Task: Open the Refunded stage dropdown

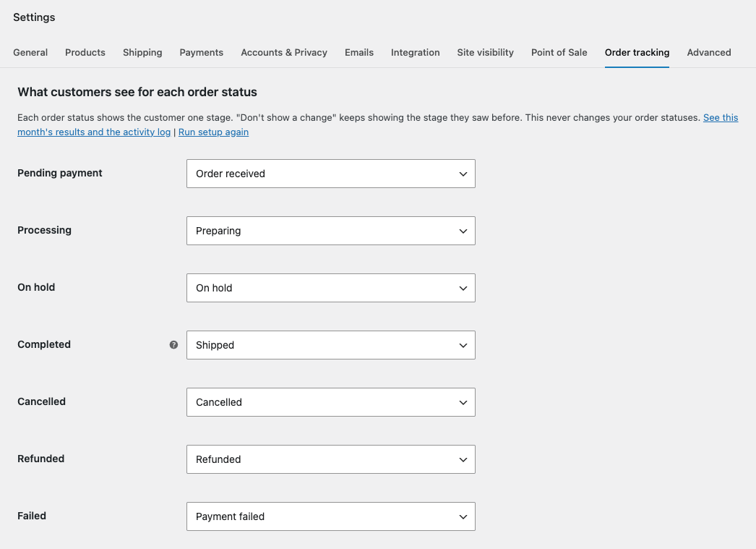Action: point(331,459)
